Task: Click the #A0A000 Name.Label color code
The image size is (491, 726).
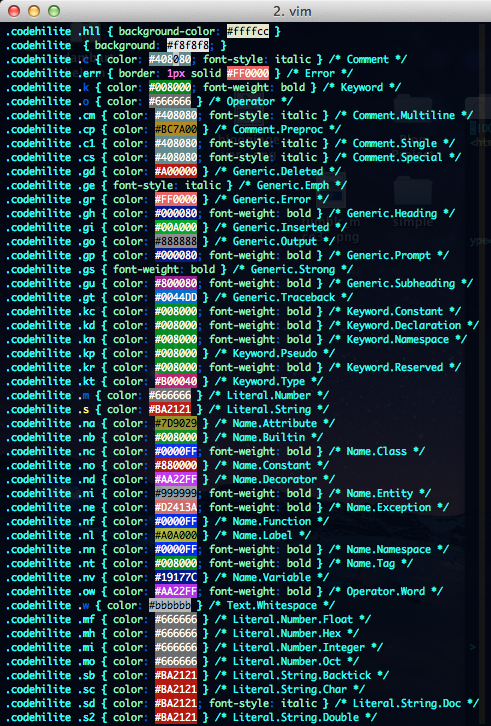Action: 176,535
